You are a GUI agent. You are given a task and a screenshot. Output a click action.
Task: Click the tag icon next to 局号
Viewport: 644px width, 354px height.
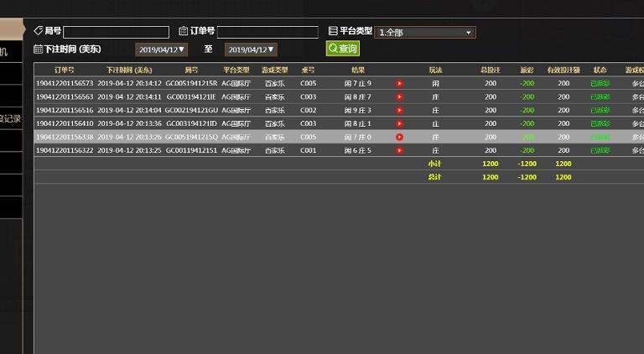click(38, 31)
